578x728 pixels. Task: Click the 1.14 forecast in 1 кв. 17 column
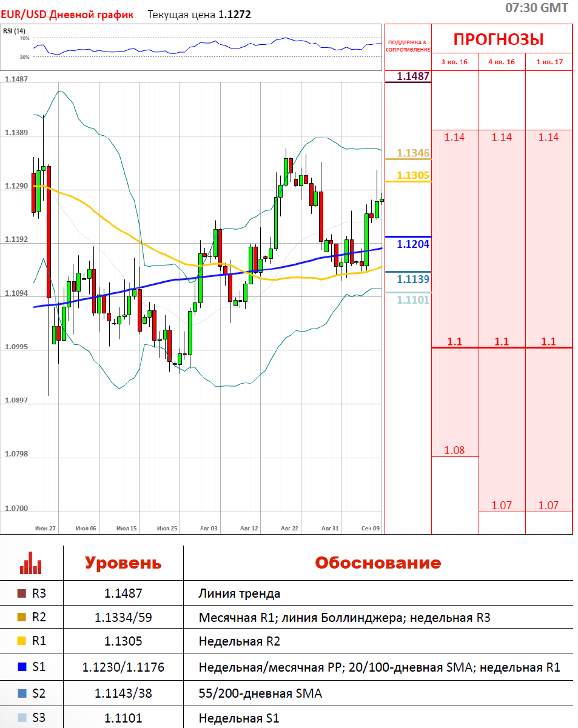coord(549,137)
